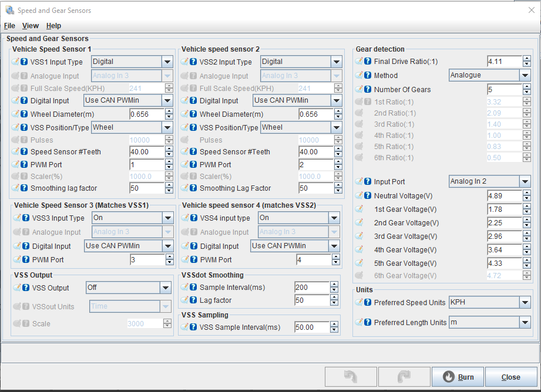Click pencil icon beside VSS Output
This screenshot has width=541, height=392.
click(x=16, y=288)
